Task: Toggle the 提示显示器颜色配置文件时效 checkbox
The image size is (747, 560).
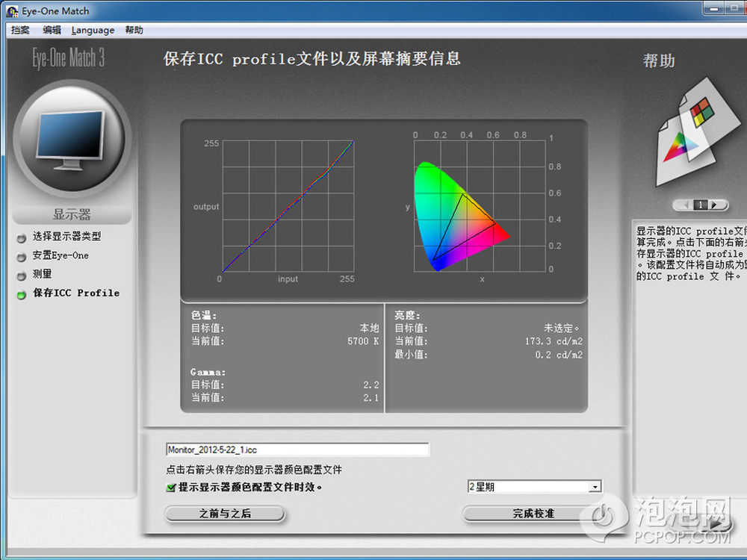Action: 171,487
